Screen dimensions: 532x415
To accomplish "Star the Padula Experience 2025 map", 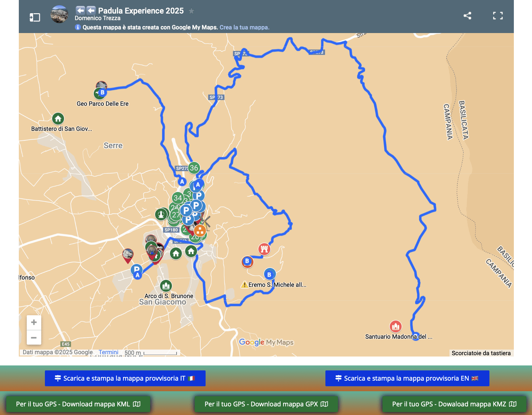I will coord(191,11).
